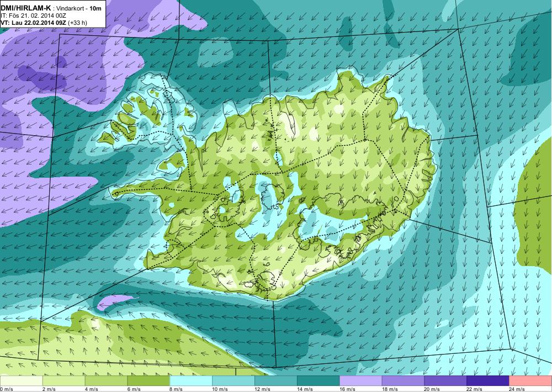This screenshot has height=392, width=552.
Task: Choose the olive green 6–8 m/s legend swatch
Action: pyautogui.click(x=148, y=381)
